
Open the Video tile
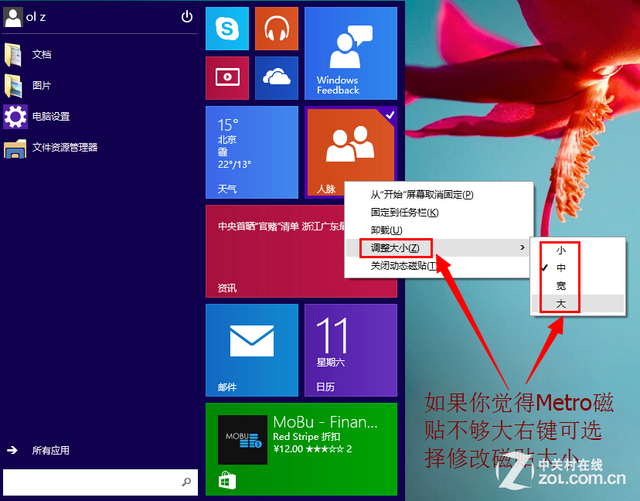[x=227, y=78]
